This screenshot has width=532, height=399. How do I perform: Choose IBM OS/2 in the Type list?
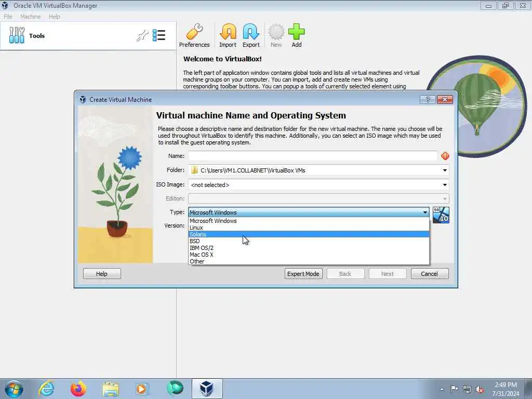point(309,248)
